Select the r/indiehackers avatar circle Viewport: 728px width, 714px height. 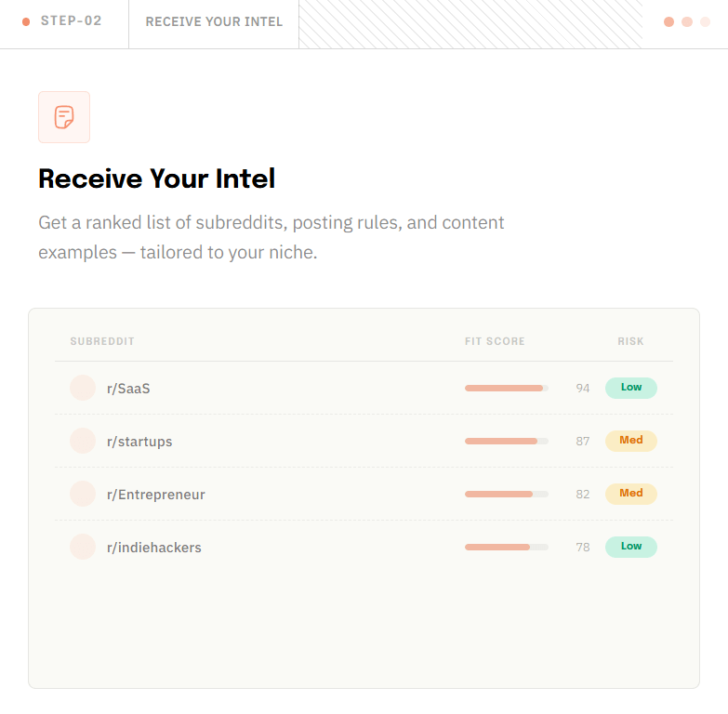83,547
